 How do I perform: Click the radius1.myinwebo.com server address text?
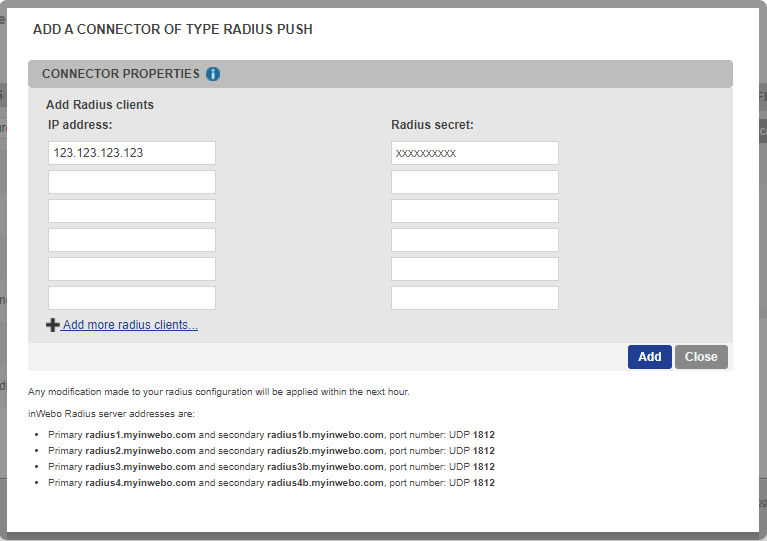[140, 435]
